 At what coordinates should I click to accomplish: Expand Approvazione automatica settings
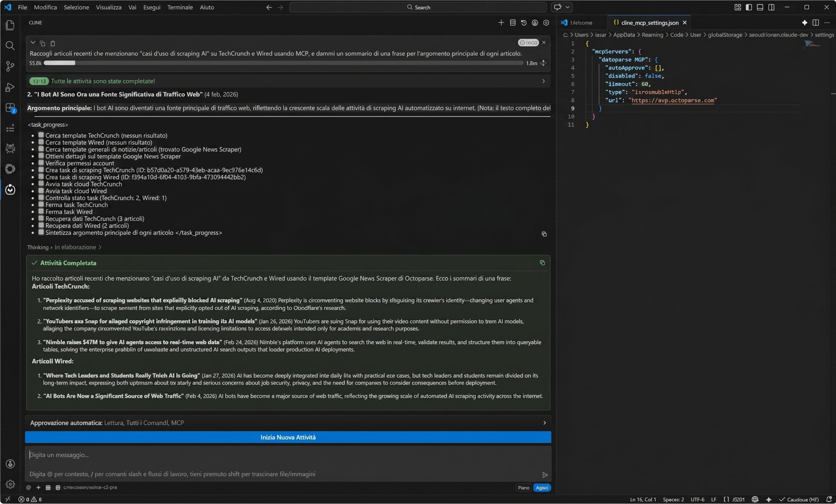[544, 423]
